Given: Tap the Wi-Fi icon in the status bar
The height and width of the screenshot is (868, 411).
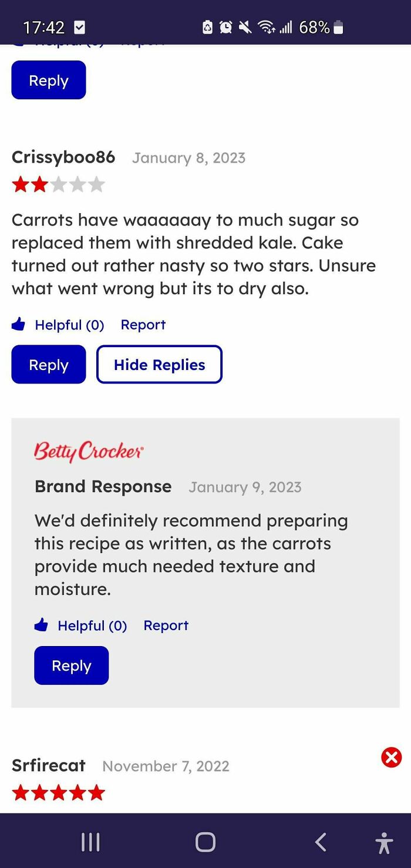Looking at the screenshot, I should pos(265,26).
